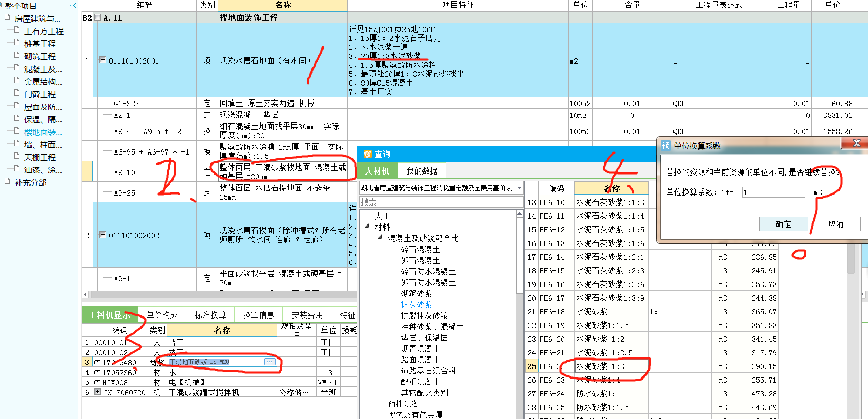Select 金属结构... tree item
Image resolution: width=868 pixels, height=419 pixels.
[43, 81]
